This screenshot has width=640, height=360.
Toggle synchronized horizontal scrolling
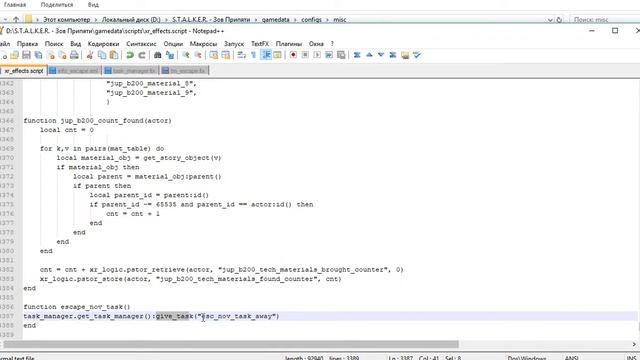point(226,55)
